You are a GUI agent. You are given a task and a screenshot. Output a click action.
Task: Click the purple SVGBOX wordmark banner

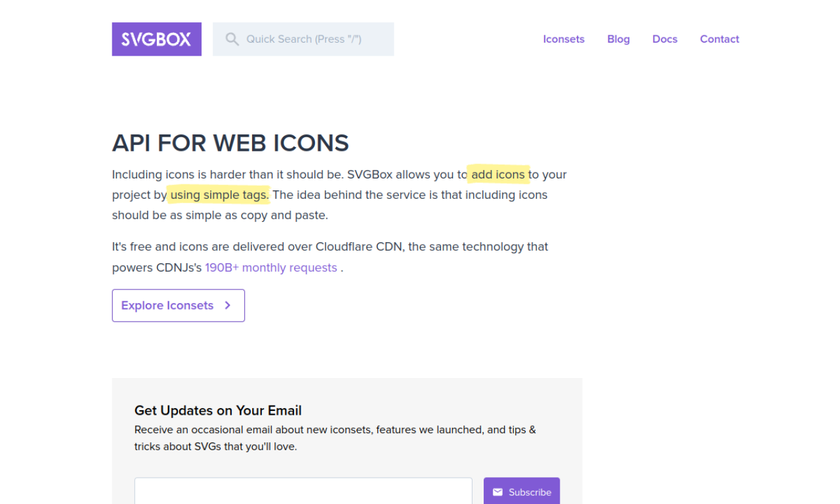coord(156,39)
